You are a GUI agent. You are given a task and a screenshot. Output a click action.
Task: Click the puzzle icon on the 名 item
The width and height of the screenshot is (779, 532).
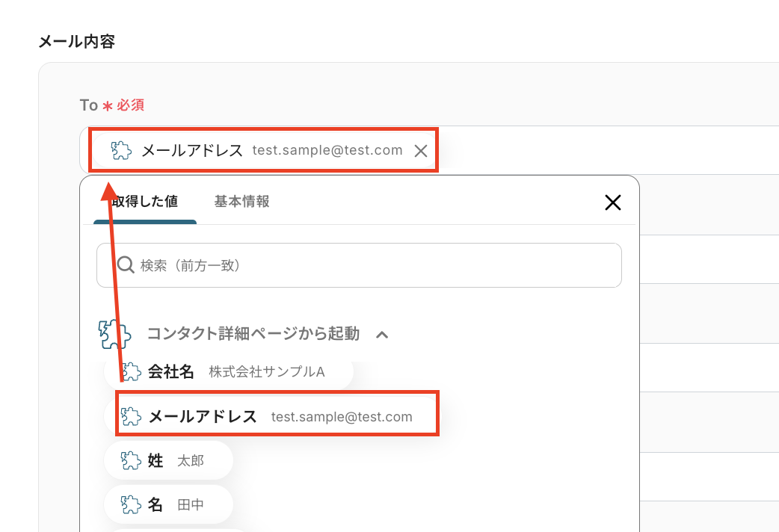tap(131, 504)
